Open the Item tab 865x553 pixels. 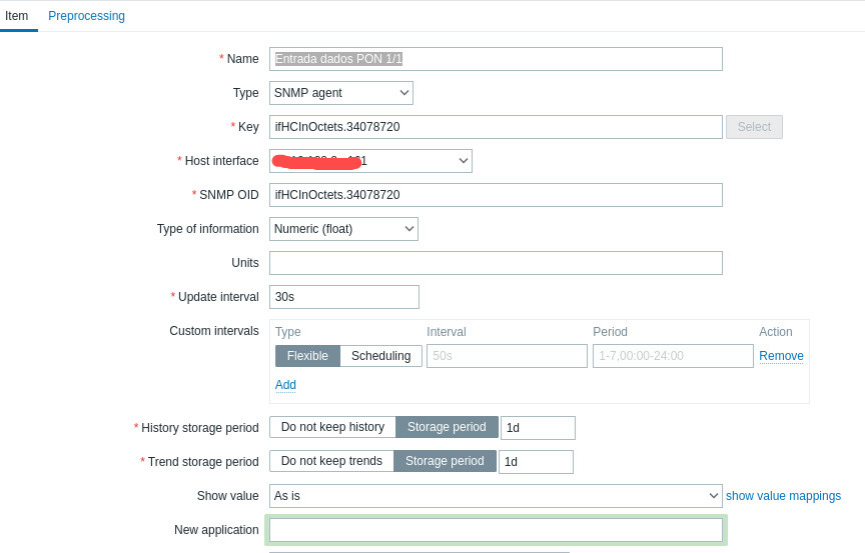pyautogui.click(x=17, y=16)
